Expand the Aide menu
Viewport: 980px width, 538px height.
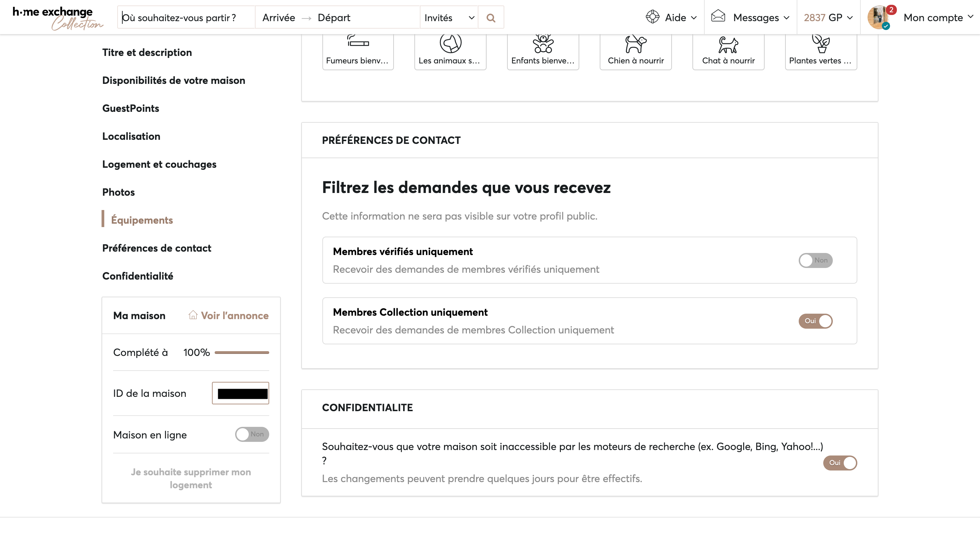pos(672,17)
